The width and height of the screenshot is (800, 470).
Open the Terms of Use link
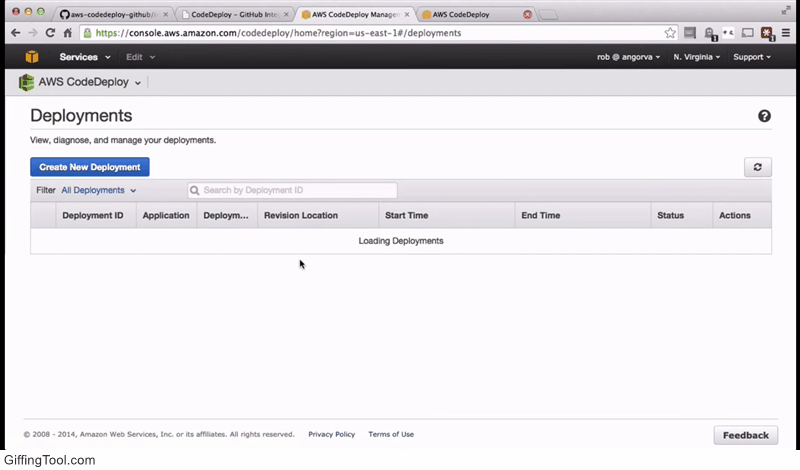tap(391, 434)
